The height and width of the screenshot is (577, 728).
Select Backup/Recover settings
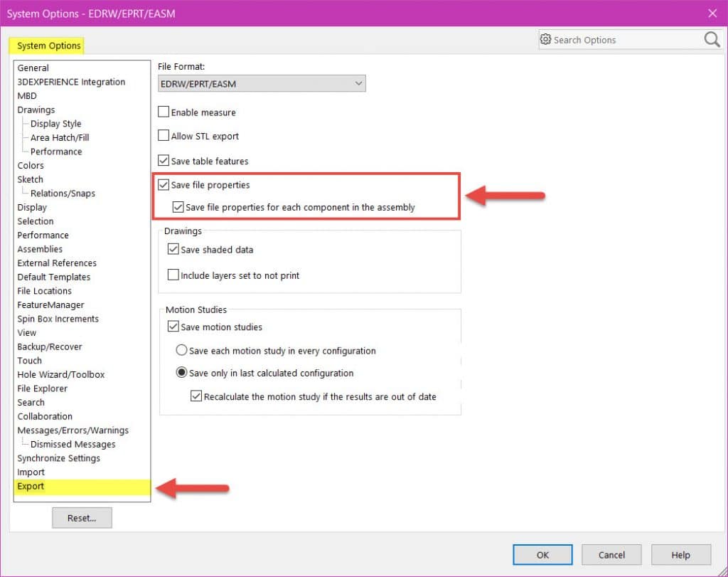50,346
